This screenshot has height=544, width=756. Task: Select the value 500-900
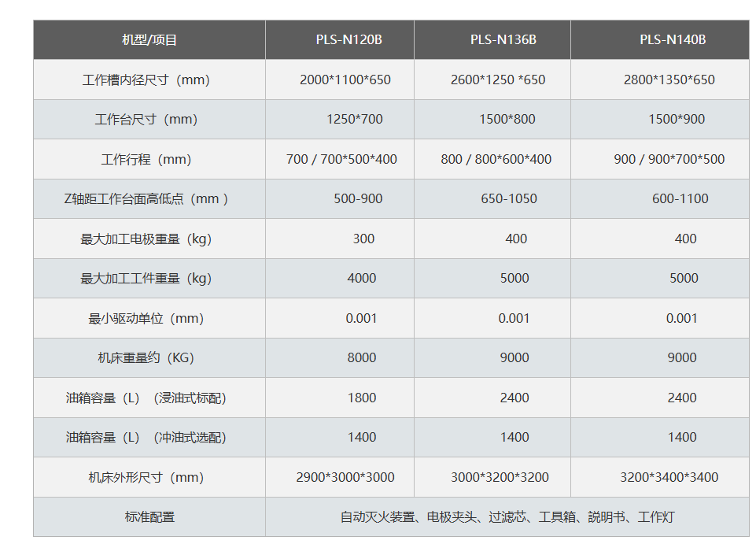pyautogui.click(x=358, y=199)
